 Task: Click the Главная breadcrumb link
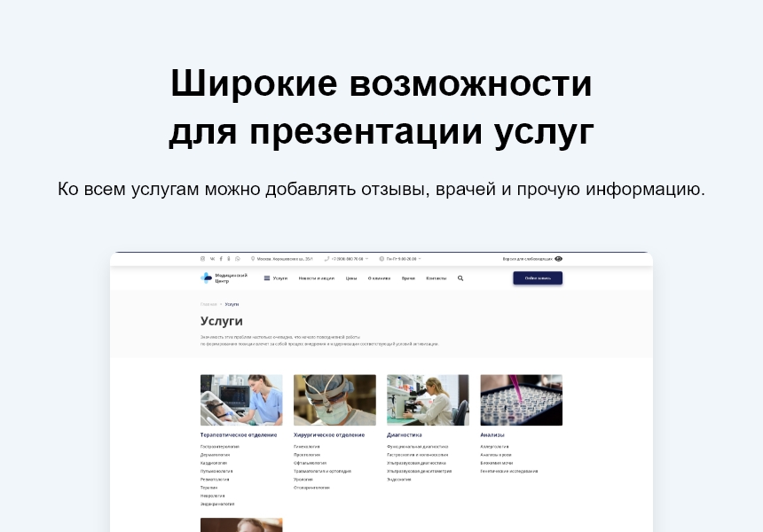click(206, 303)
